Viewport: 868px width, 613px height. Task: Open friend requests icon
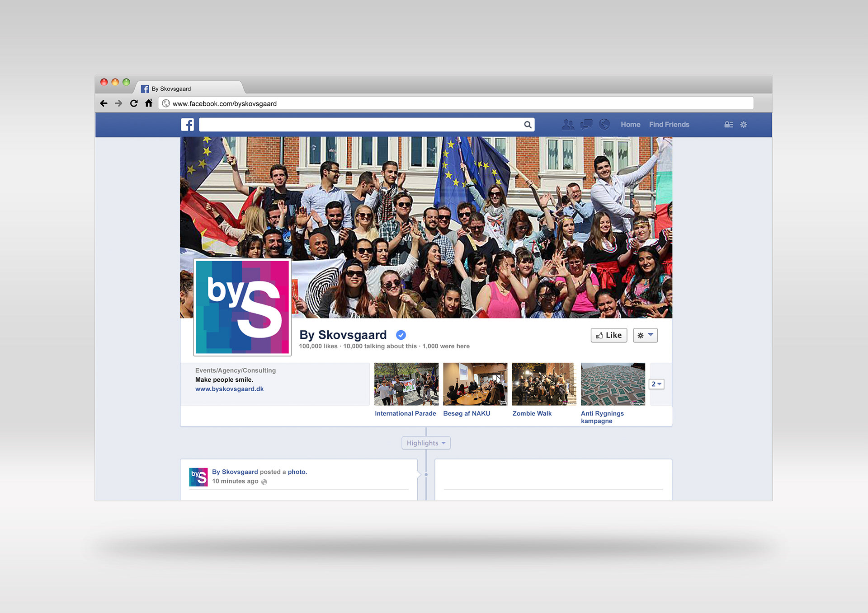coord(568,124)
